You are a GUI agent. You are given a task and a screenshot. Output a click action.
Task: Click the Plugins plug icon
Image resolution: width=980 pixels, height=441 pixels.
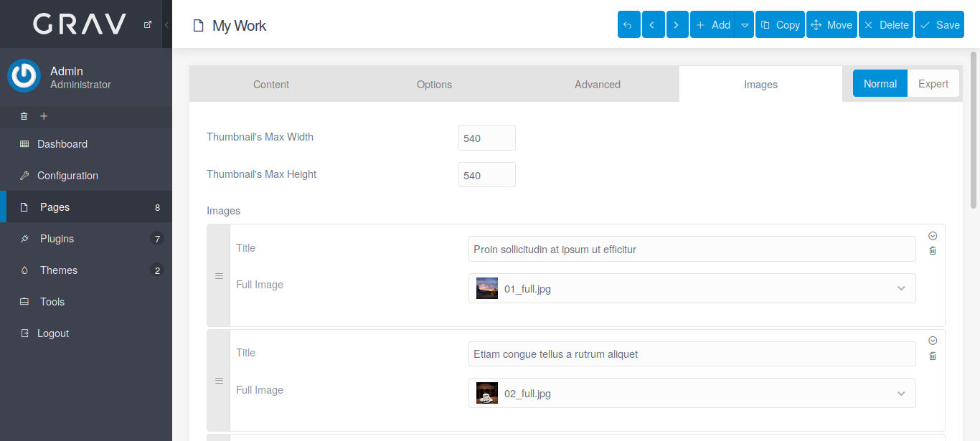click(x=24, y=239)
